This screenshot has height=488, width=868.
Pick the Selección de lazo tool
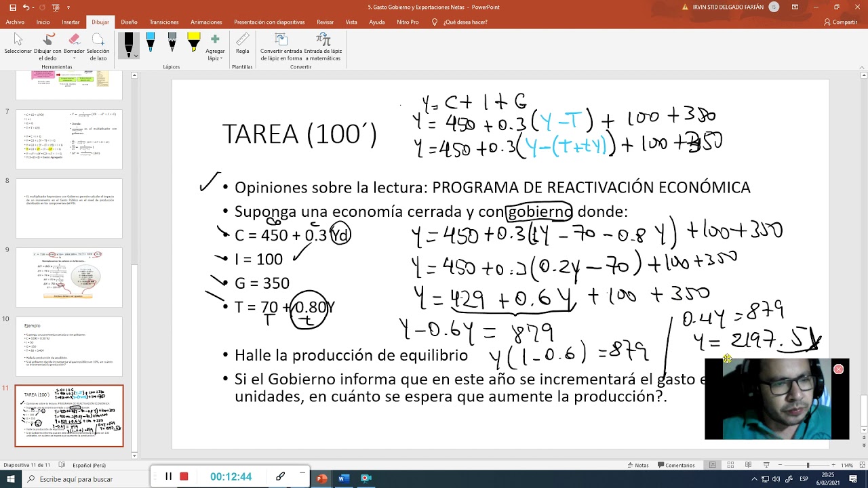click(x=98, y=45)
